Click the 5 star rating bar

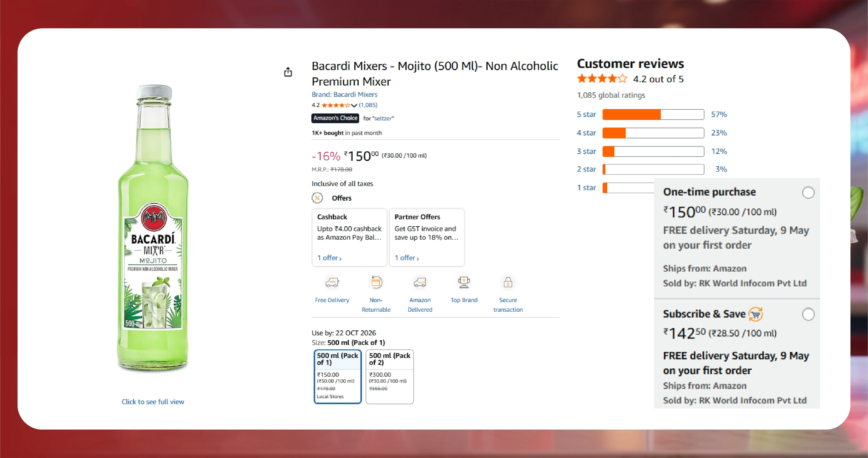click(x=653, y=115)
